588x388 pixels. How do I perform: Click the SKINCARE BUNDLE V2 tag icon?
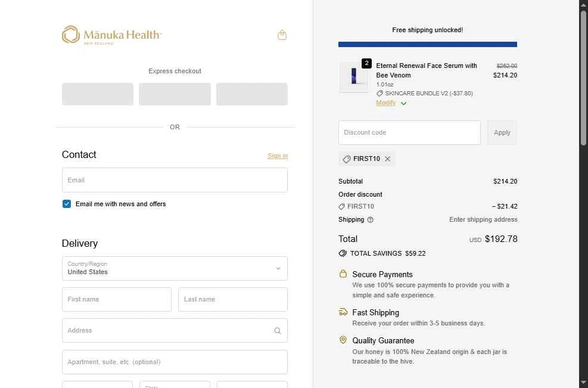click(x=379, y=94)
